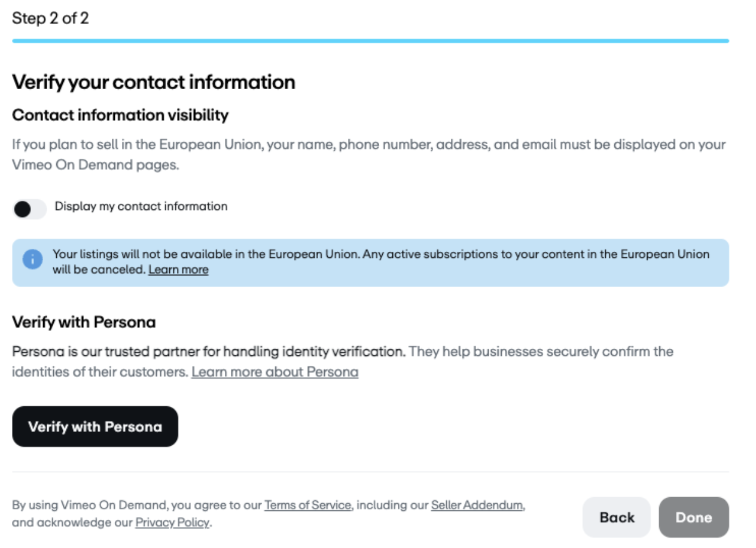The image size is (756, 548).
Task: Open the Privacy Policy link
Action: [x=172, y=523]
